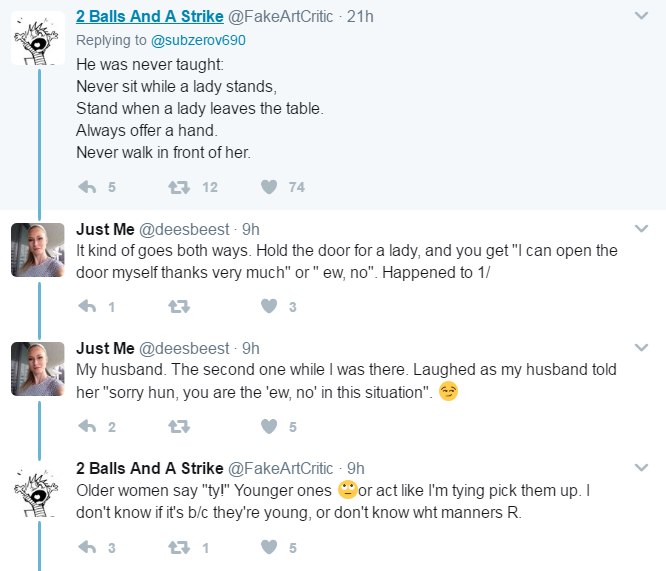Open the @subzerov690 mention link
Image resolution: width=666 pixels, height=571 pixels.
tap(198, 40)
